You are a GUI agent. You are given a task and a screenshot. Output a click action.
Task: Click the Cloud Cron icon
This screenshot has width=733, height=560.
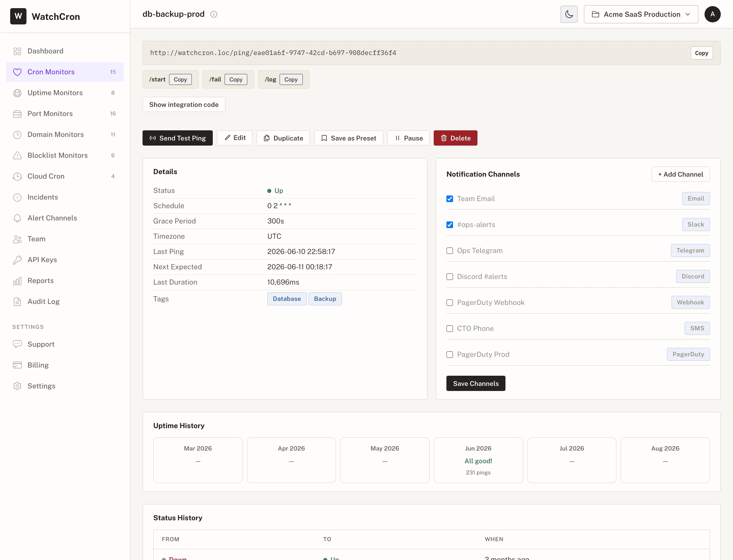pos(17,176)
